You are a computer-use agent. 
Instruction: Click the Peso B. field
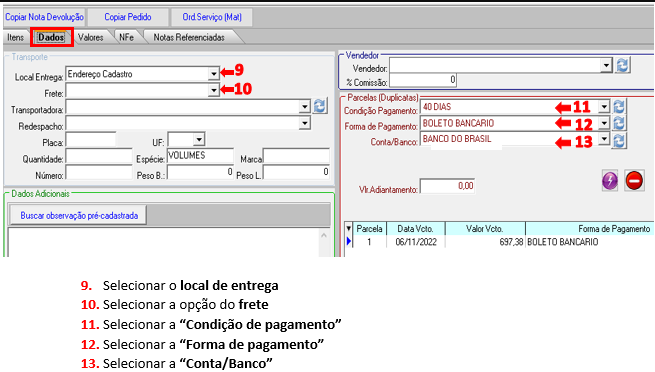(200, 172)
